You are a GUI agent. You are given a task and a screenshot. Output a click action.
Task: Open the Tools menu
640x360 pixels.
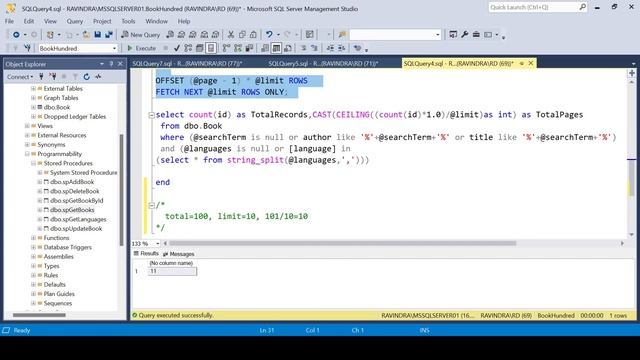[128, 21]
